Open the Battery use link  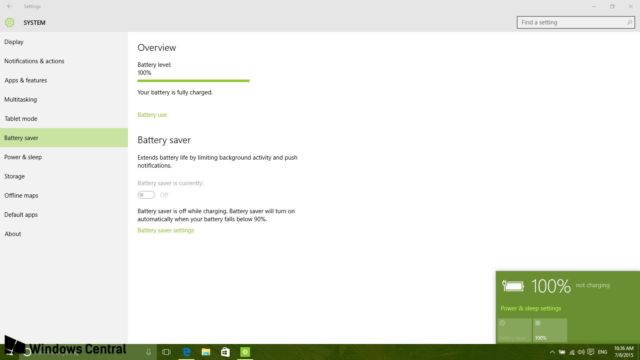[152, 115]
